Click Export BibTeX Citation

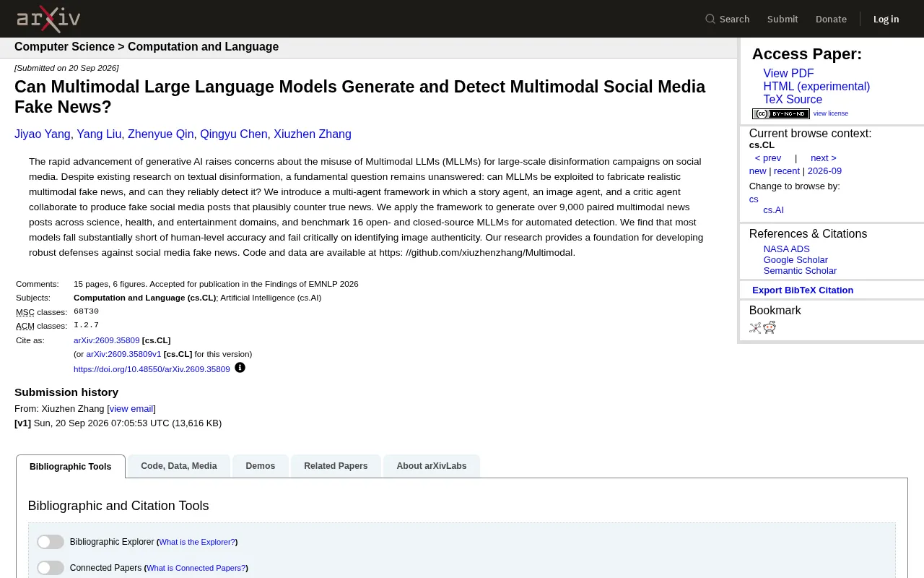803,290
